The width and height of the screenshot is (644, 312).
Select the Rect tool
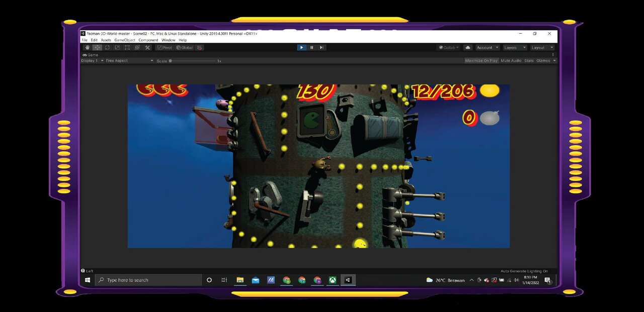pyautogui.click(x=127, y=48)
